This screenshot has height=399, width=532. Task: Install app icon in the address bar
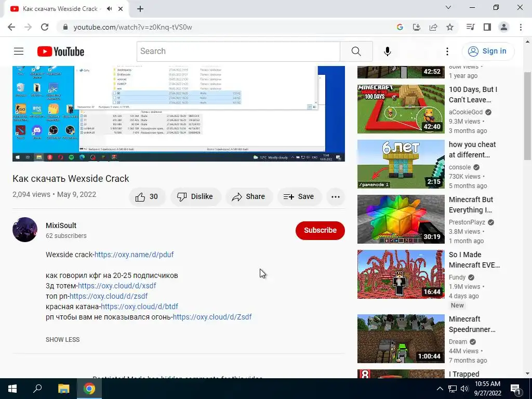pos(416,27)
